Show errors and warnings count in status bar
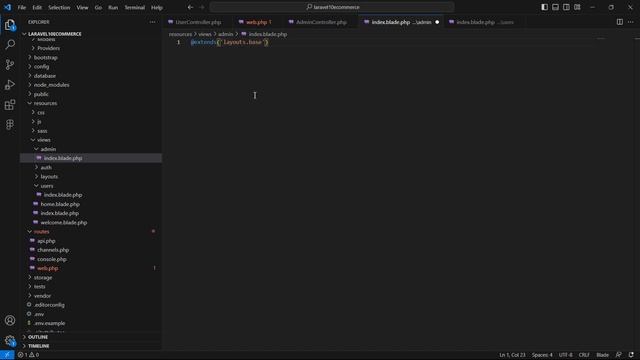The width and height of the screenshot is (640, 360). 28,355
